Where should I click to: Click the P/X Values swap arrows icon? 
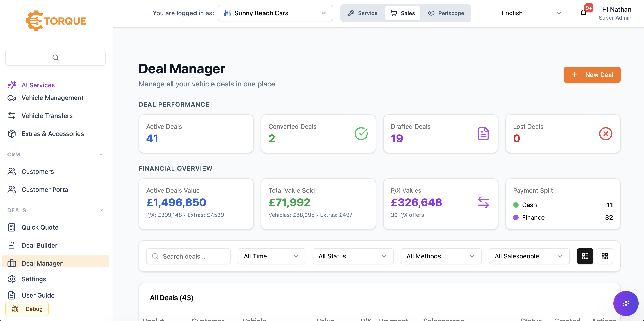(483, 202)
